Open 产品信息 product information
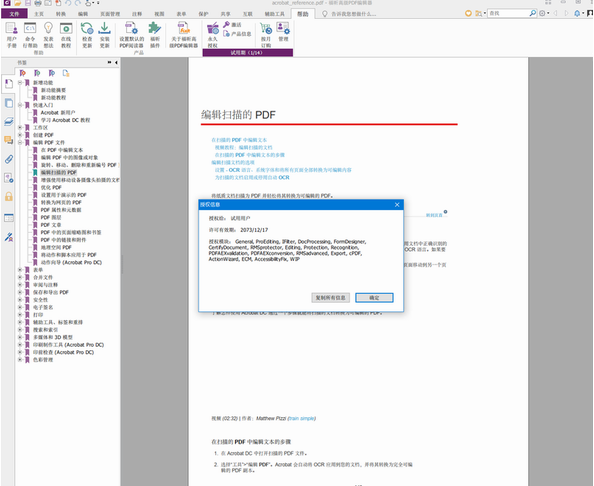Viewport: 594px width, 486px height. click(x=237, y=34)
